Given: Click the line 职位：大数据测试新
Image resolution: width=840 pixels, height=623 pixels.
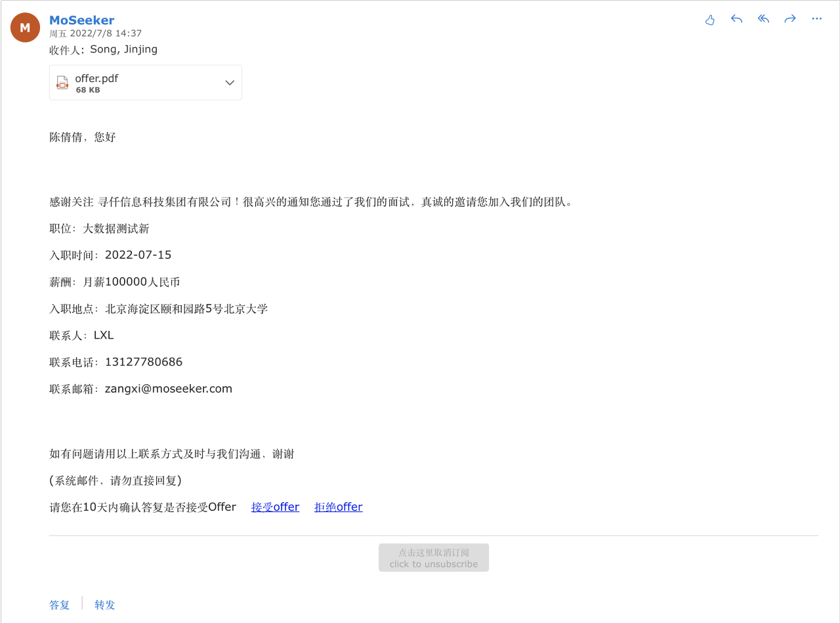Looking at the screenshot, I should (100, 228).
